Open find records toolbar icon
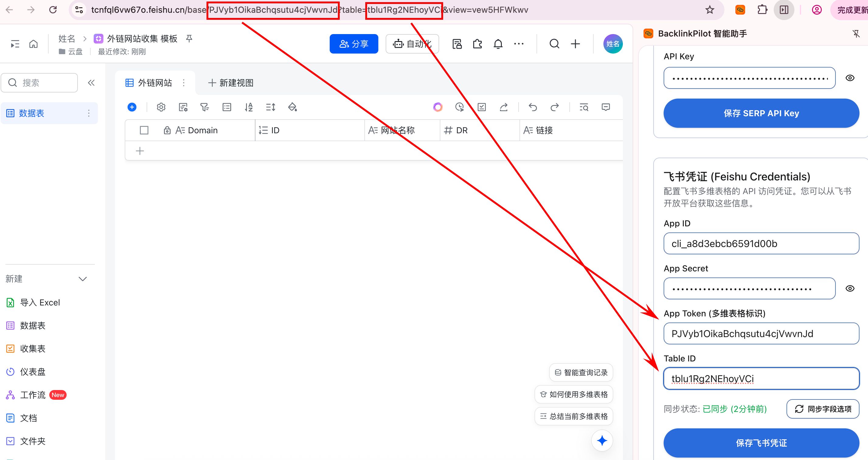868x460 pixels. [x=584, y=107]
